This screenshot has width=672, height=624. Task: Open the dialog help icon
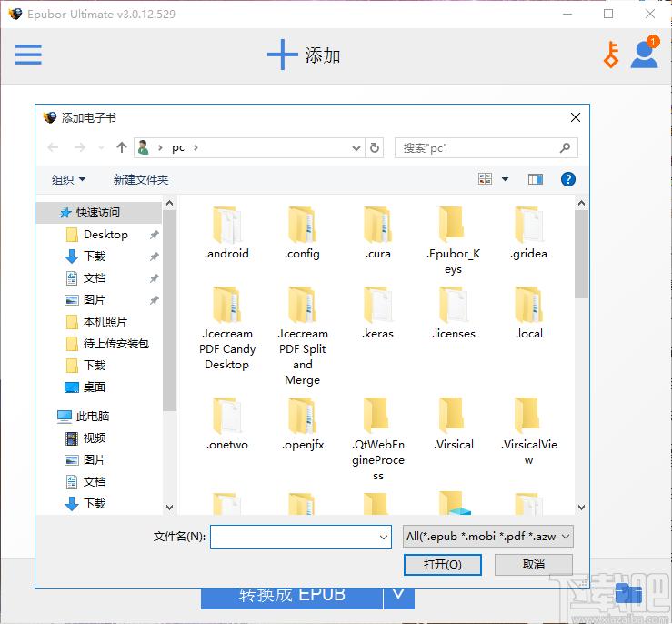(567, 179)
